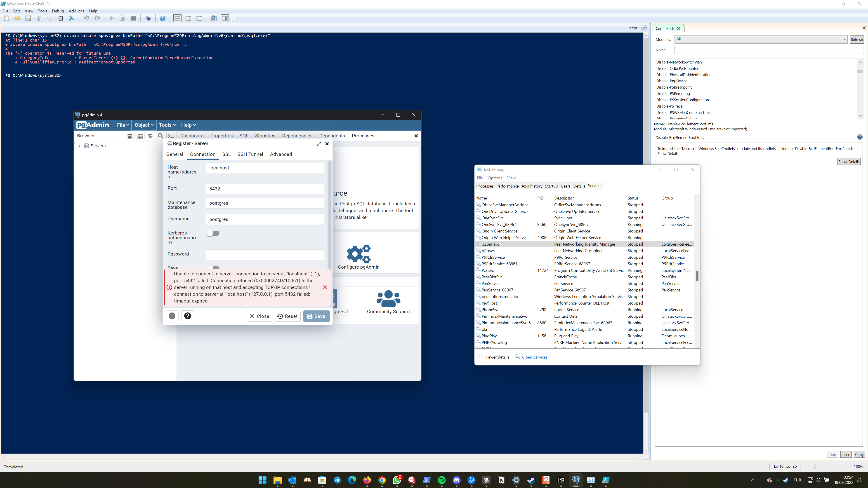Click the ISE zoom slider
Image resolution: width=868 pixels, height=488 pixels.
click(x=814, y=467)
